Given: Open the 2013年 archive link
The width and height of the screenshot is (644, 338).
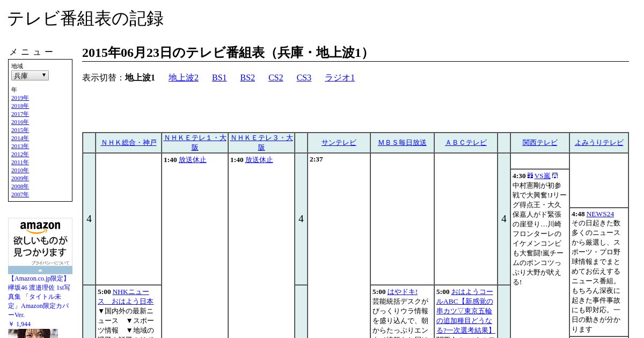Looking at the screenshot, I should pos(20,146).
